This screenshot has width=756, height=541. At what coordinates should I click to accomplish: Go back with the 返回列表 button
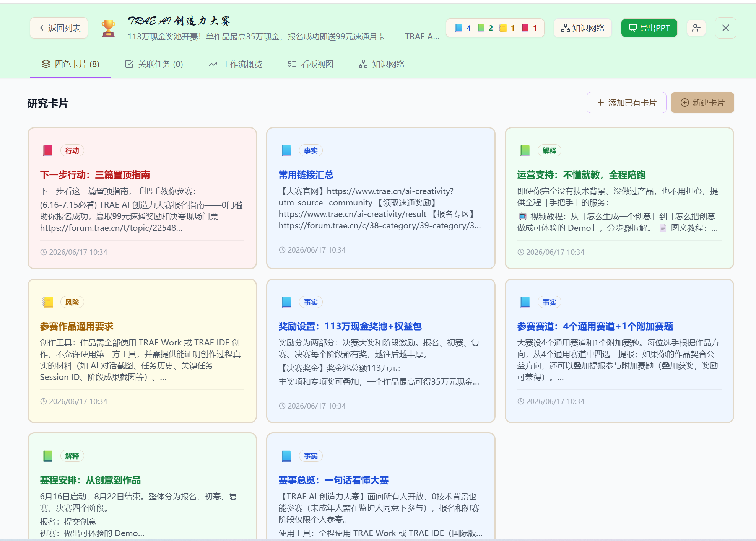tap(59, 28)
